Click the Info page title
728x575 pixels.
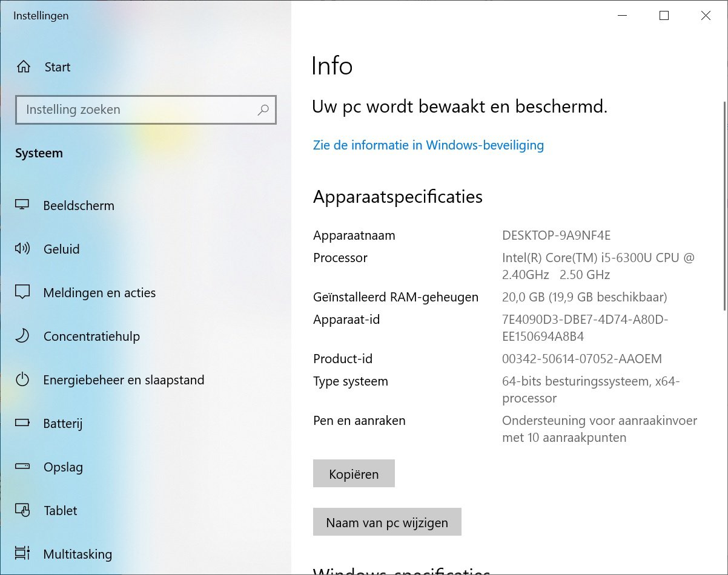[x=332, y=65]
